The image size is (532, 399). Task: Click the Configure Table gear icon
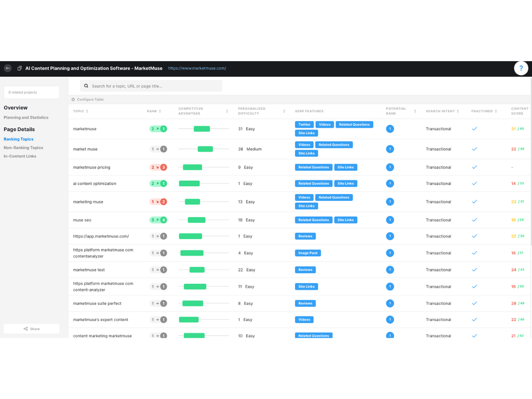[73, 99]
